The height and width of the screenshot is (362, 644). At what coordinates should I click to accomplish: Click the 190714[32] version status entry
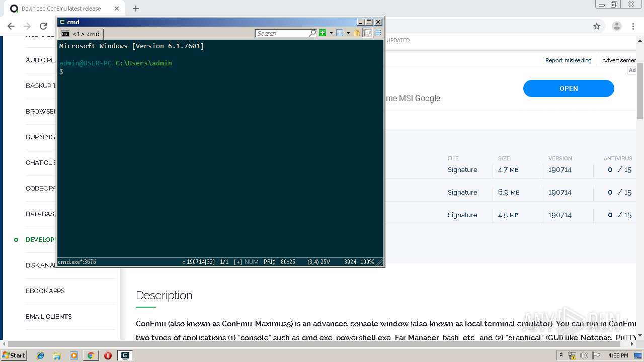199,262
